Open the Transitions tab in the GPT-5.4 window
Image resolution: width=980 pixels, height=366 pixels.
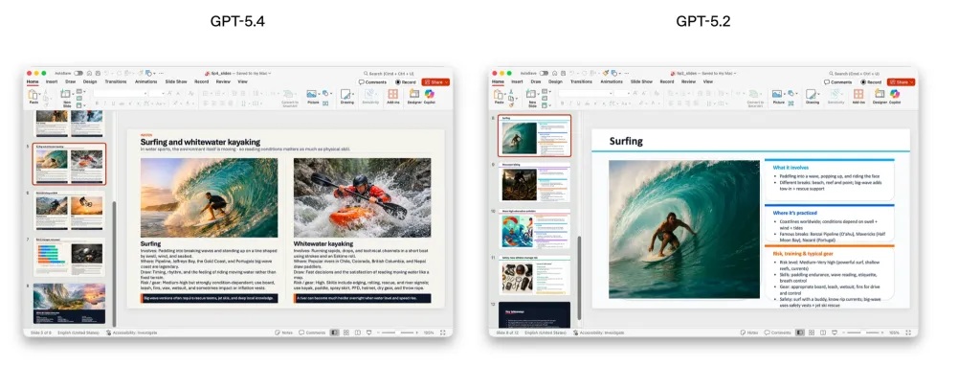click(x=116, y=81)
